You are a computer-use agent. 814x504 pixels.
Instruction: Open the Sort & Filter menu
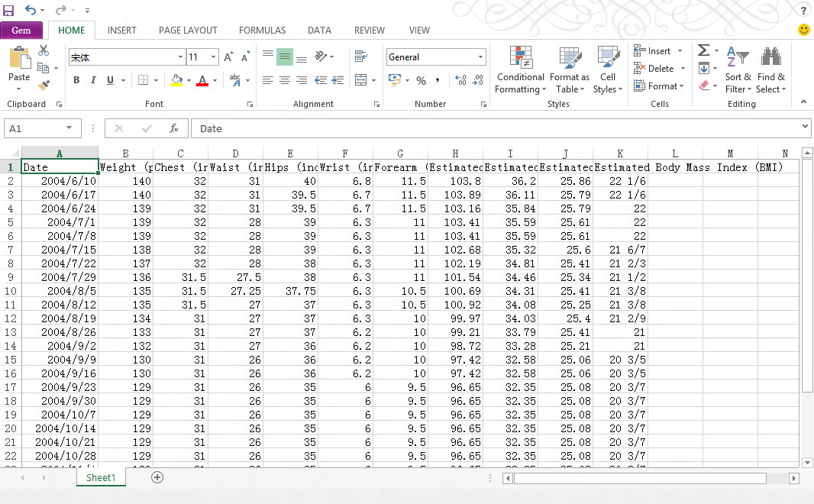[738, 70]
